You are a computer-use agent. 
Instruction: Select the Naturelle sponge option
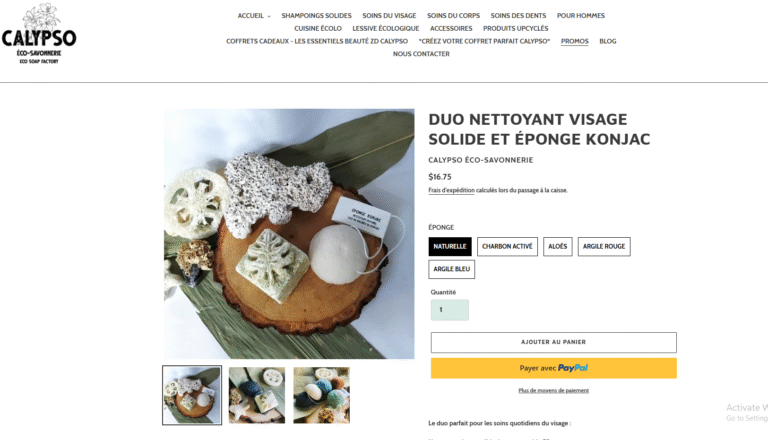tap(450, 246)
